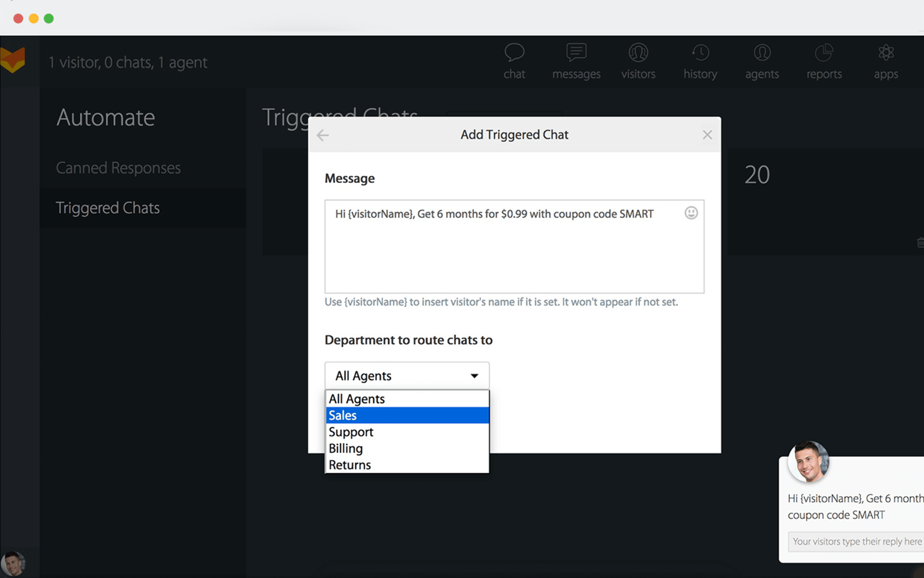Click the visitorName hint text
Screen dimensions: 924x578
pos(501,302)
